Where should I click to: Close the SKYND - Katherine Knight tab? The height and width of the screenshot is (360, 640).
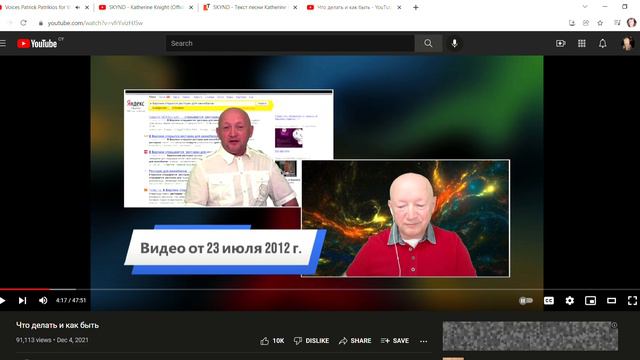[191, 7]
